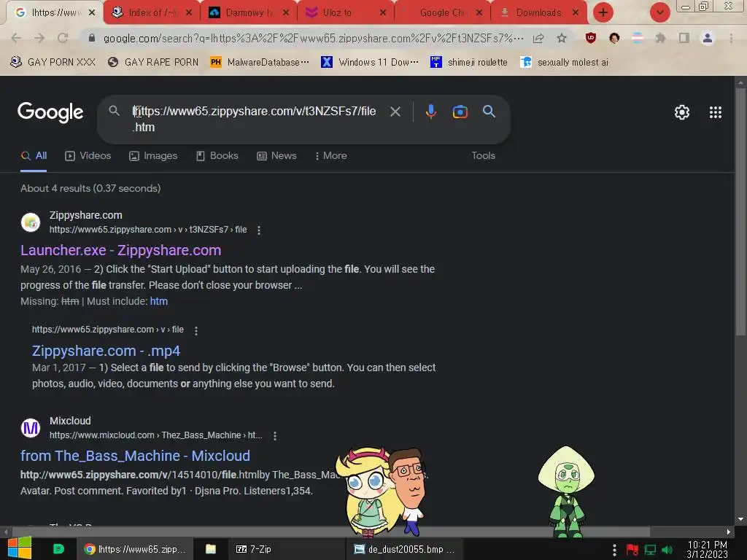The image size is (747, 560).
Task: Click the Chrome taskbar window button
Action: (135, 549)
